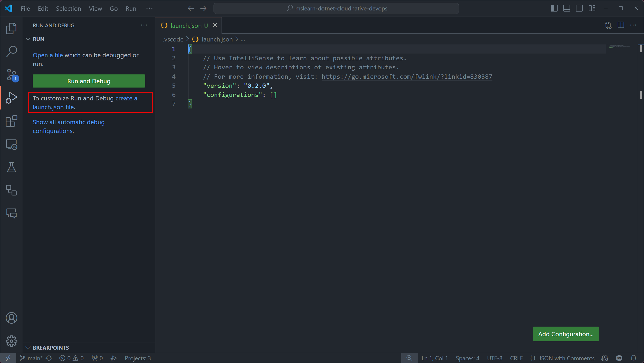Click the green Run and Debug button
This screenshot has width=644, height=363.
point(89,81)
